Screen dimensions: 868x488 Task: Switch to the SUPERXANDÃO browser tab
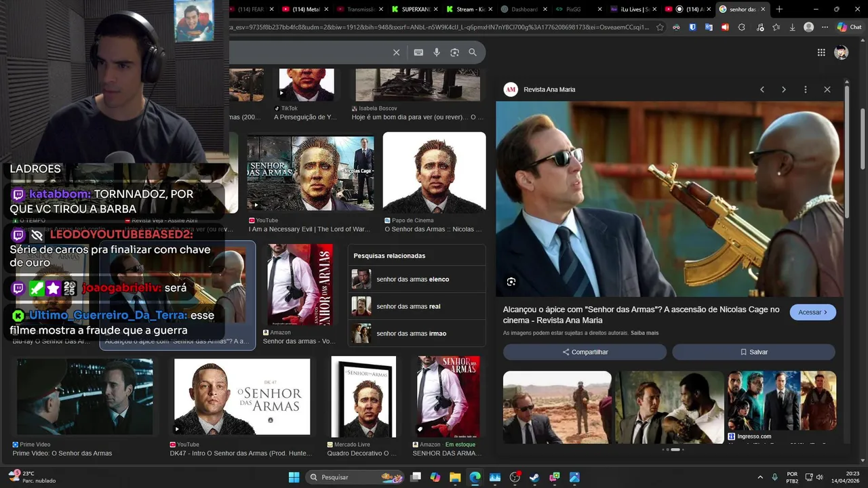click(x=414, y=9)
